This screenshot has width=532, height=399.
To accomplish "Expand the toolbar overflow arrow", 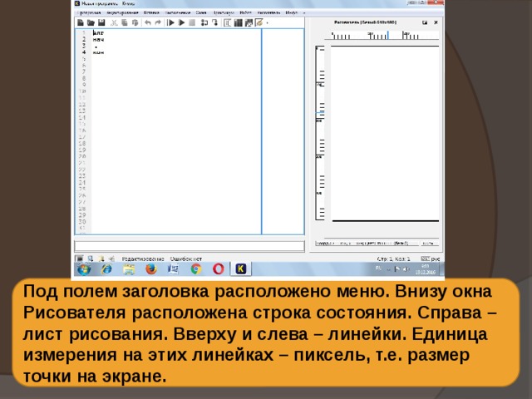I will (268, 23).
